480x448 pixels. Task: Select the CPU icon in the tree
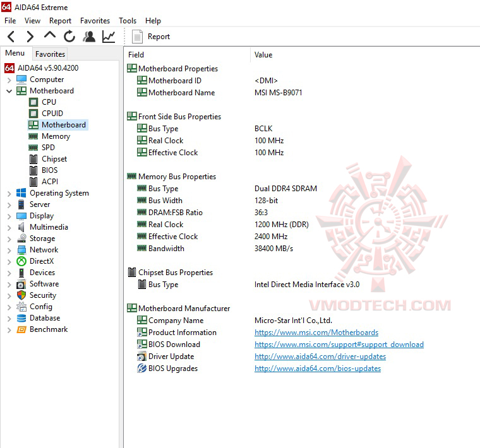33,102
